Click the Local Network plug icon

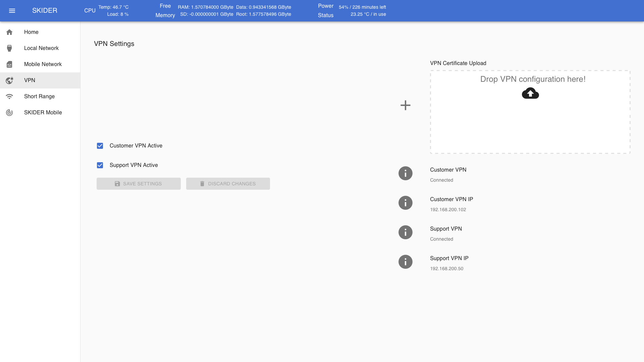9,48
